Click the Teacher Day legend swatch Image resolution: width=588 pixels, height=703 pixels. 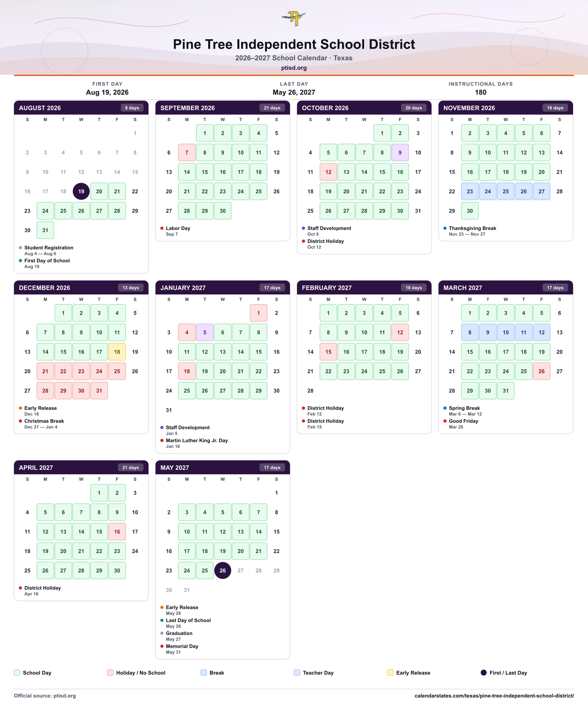pos(297,673)
